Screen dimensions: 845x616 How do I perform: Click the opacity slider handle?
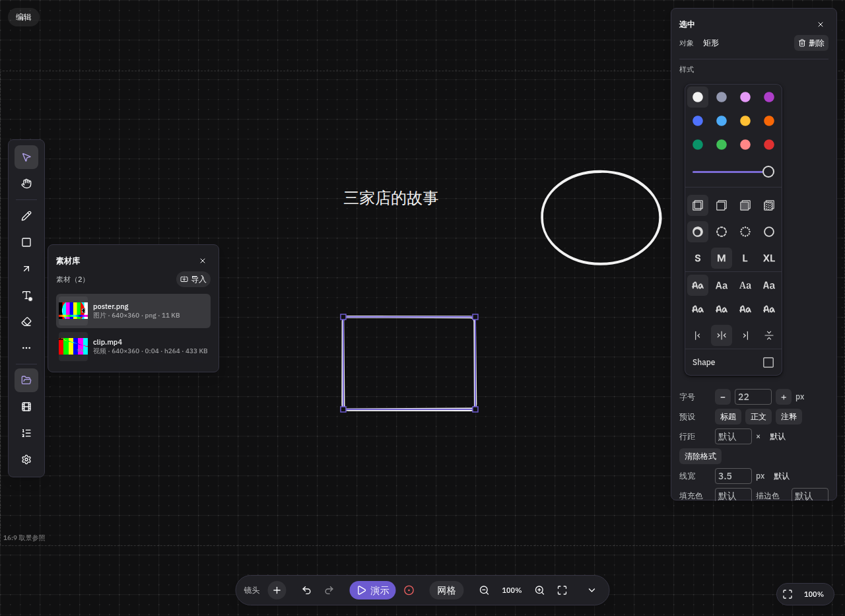pos(768,172)
